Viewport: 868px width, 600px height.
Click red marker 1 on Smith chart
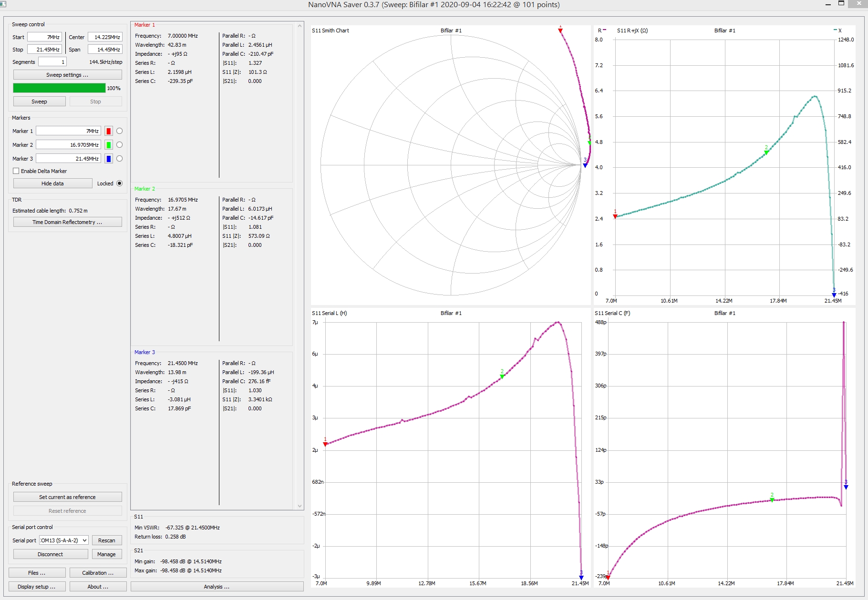tap(560, 31)
